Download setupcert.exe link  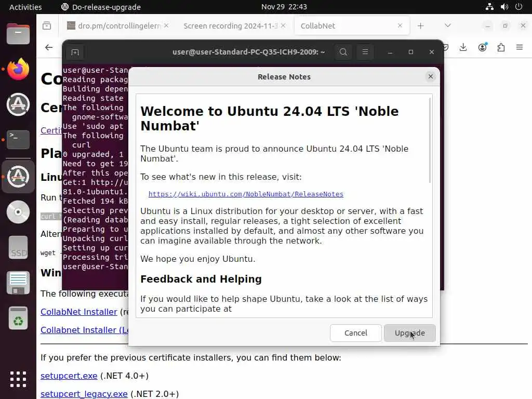point(69,376)
